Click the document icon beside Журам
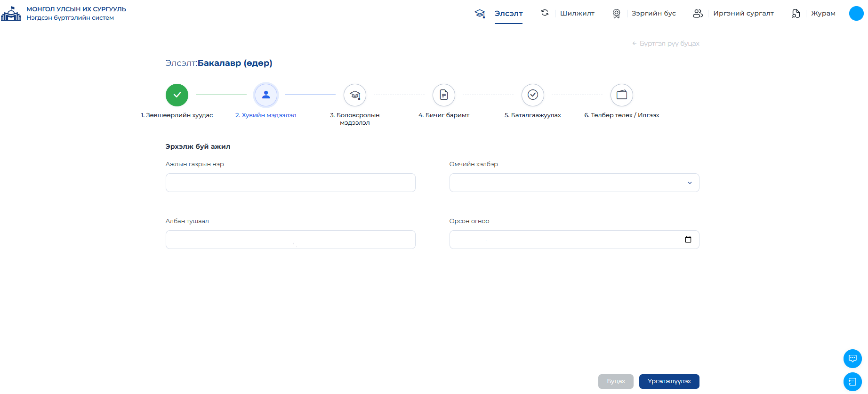This screenshot has width=868, height=394. click(796, 14)
